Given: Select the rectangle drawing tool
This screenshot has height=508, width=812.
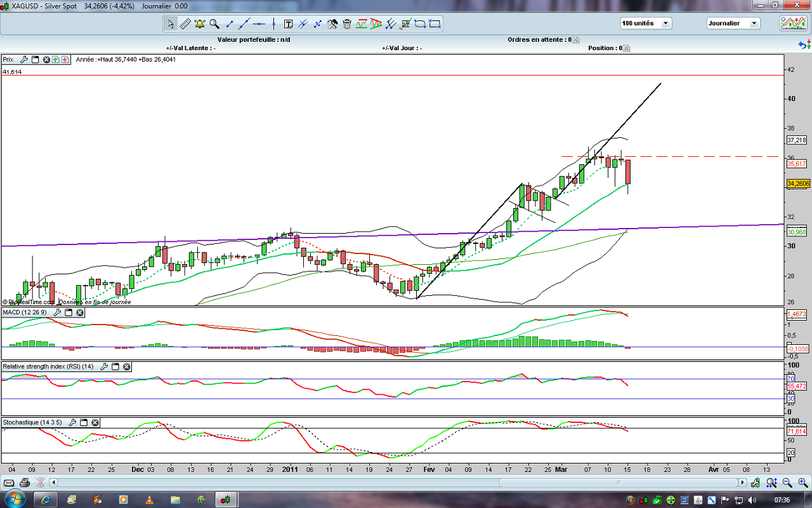Looking at the screenshot, I should [435, 24].
